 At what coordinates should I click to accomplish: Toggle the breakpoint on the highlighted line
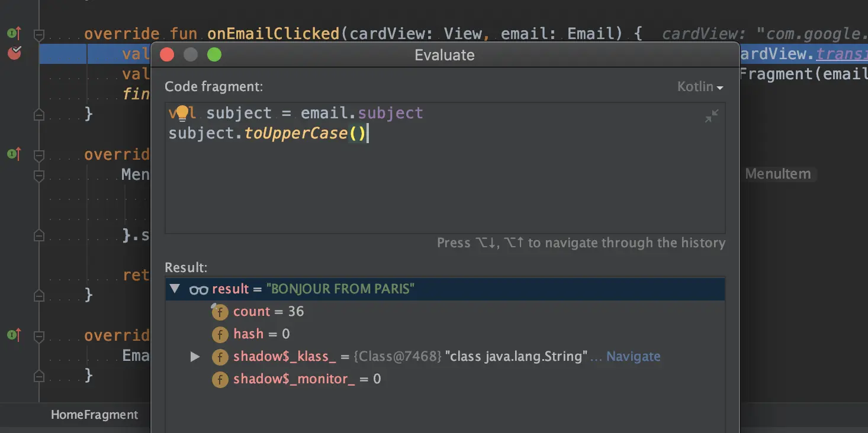(14, 53)
